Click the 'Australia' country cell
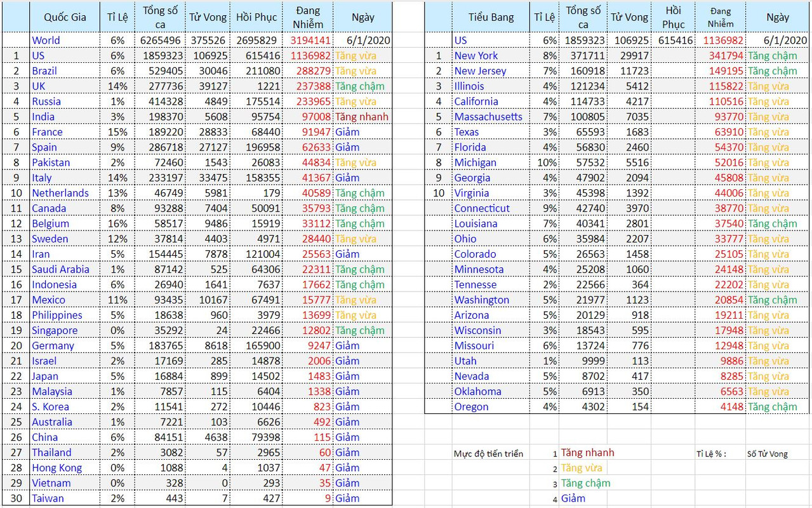 pyautogui.click(x=65, y=422)
